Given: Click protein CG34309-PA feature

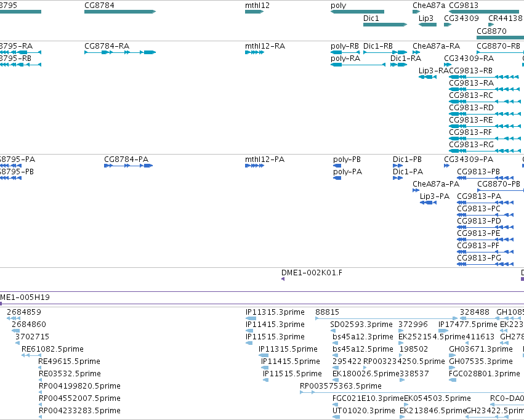Looking at the screenshot, I should (447, 166).
